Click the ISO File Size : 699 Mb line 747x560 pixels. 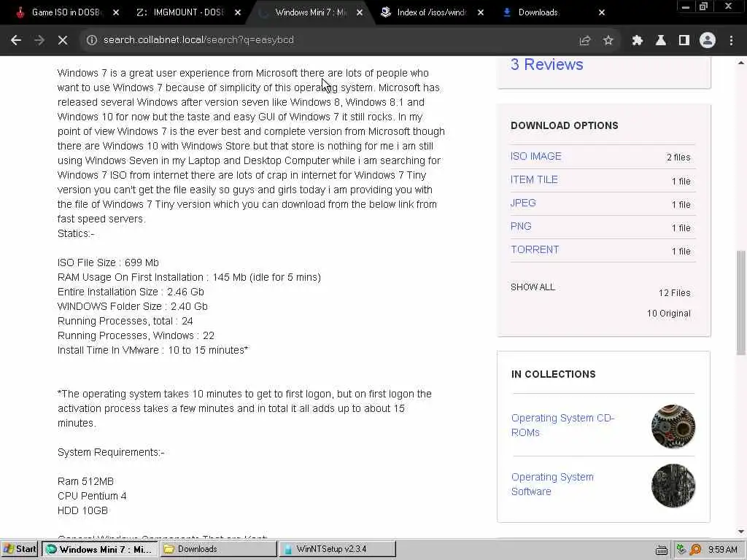pos(108,262)
